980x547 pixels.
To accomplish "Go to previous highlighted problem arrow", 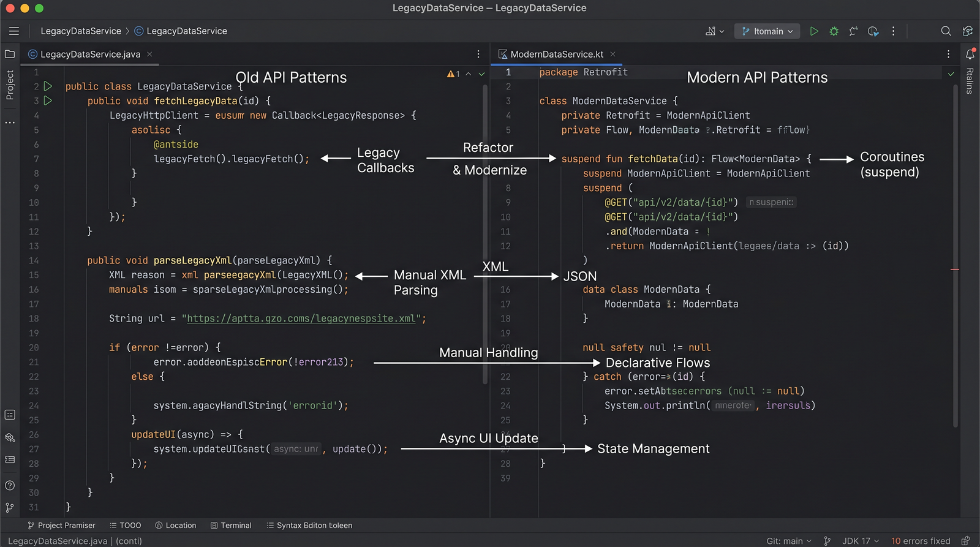I will [x=469, y=74].
